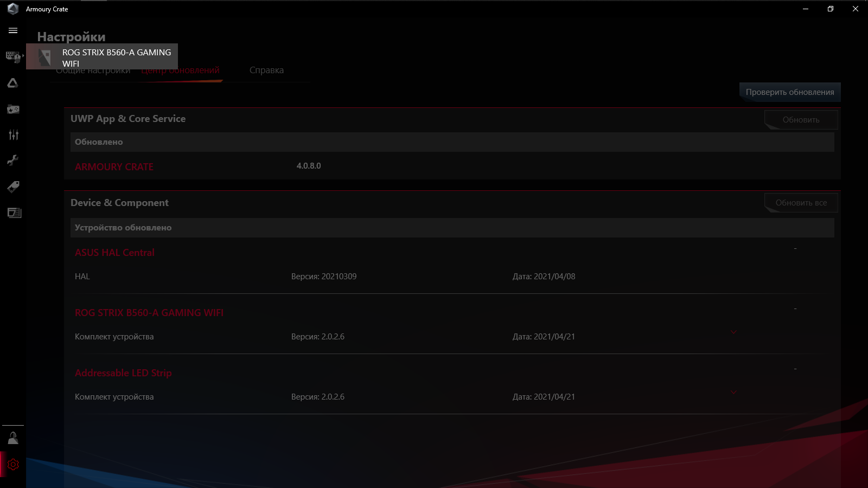
Task: Expand Addressable LED Strip details chevron
Action: tap(733, 392)
